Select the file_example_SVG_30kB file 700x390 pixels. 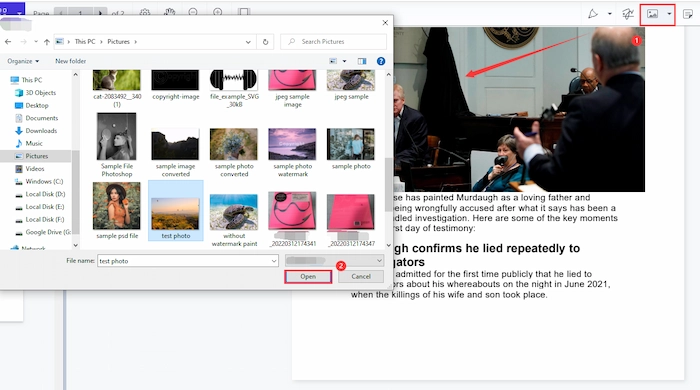coord(234,89)
